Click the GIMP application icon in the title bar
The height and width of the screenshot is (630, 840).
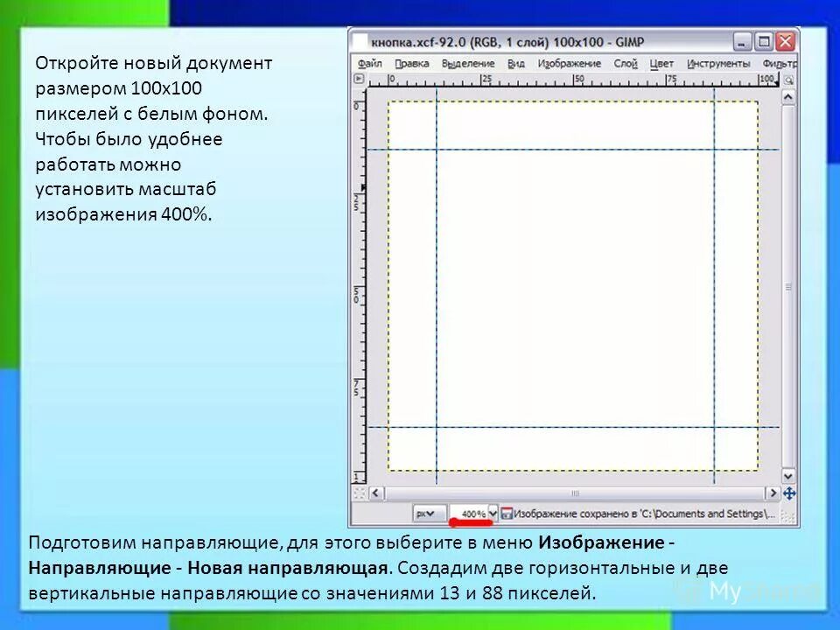(362, 39)
